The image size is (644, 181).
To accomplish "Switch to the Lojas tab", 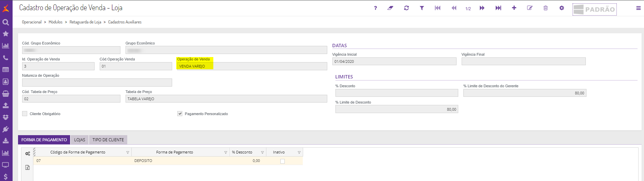I will click(x=80, y=140).
